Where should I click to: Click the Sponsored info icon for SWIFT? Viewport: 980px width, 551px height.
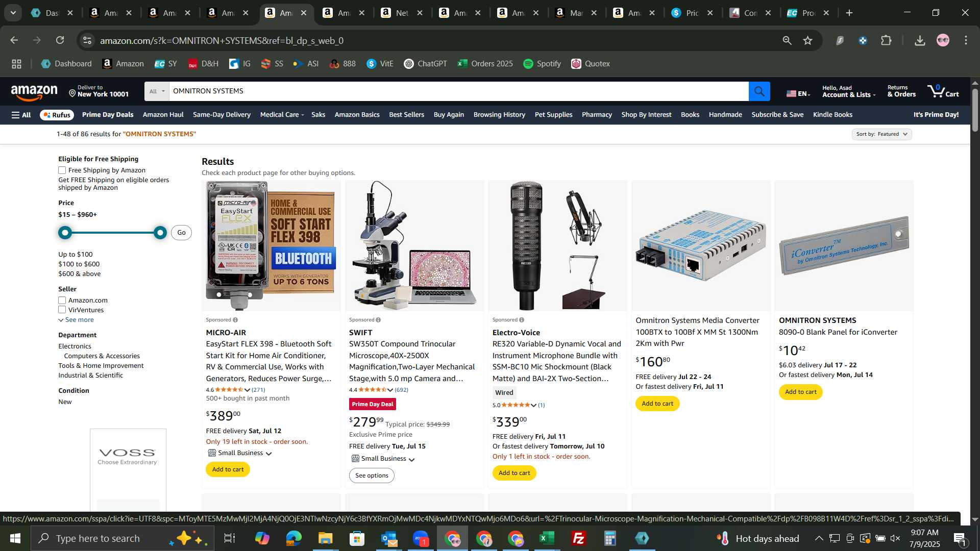(x=378, y=320)
